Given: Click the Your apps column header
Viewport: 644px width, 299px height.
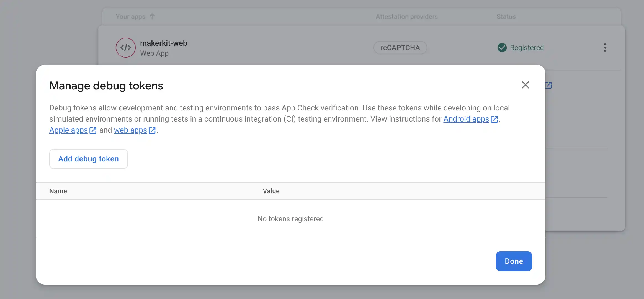Looking at the screenshot, I should [130, 17].
